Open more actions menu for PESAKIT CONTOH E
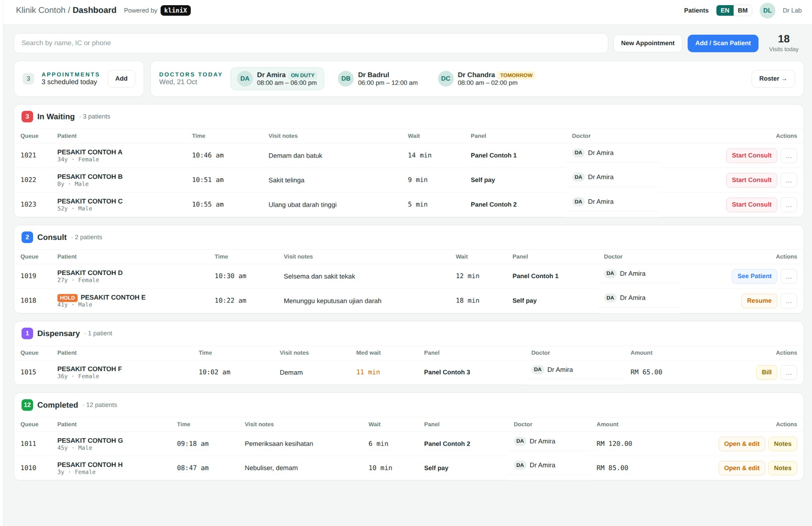This screenshot has height=526, width=812. pyautogui.click(x=788, y=301)
